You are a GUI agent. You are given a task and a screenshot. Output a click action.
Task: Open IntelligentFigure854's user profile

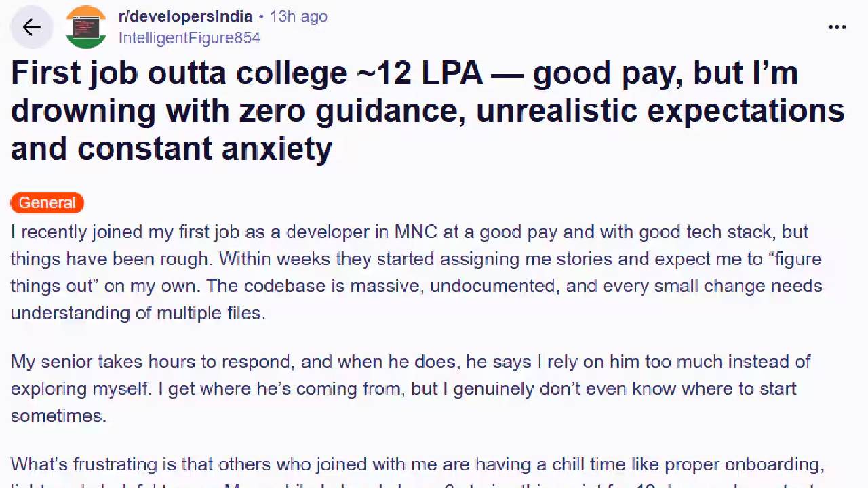[x=189, y=38]
